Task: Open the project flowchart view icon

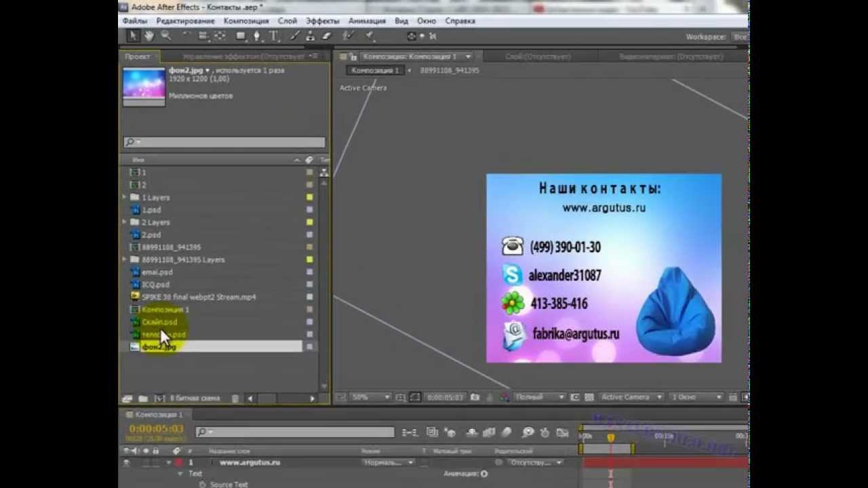Action: [x=324, y=172]
